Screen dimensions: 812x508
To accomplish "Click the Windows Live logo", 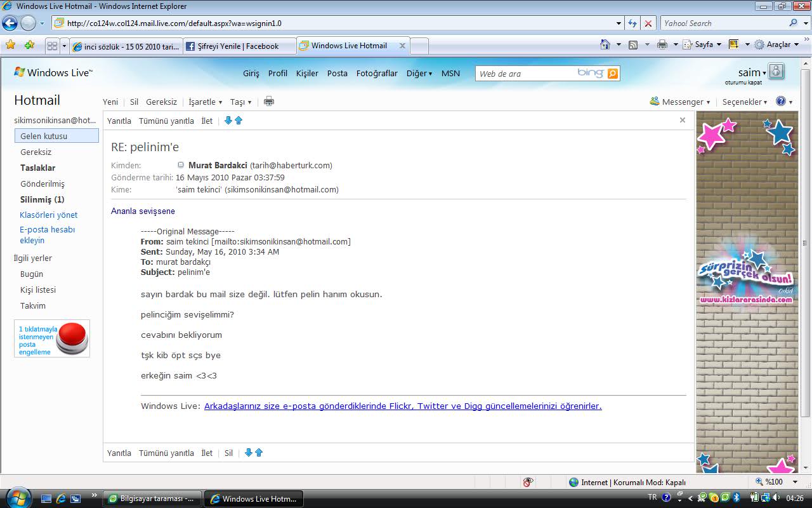I will pyautogui.click(x=53, y=72).
